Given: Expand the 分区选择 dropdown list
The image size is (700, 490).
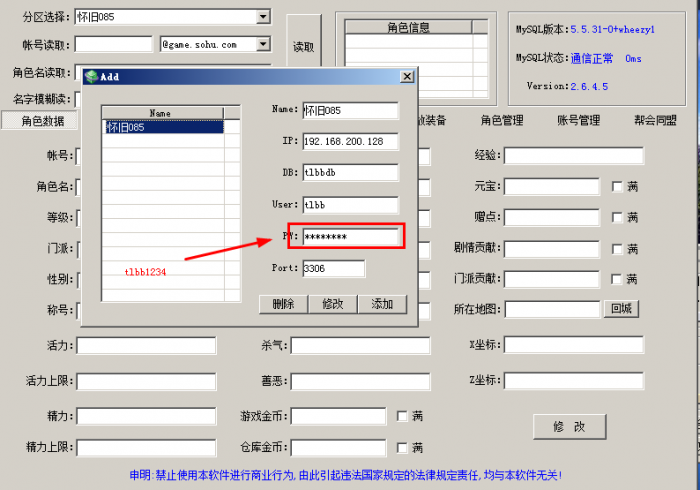Looking at the screenshot, I should tap(263, 16).
